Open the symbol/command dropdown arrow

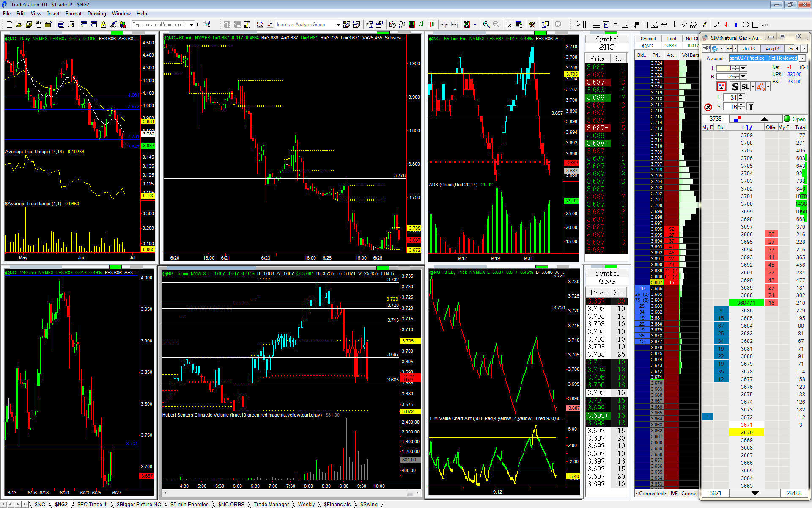pos(191,25)
